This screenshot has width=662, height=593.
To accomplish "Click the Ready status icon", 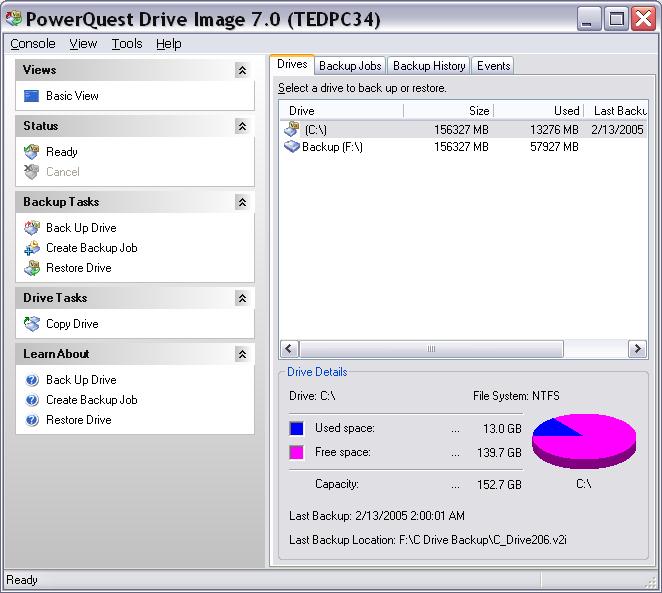I will point(31,152).
